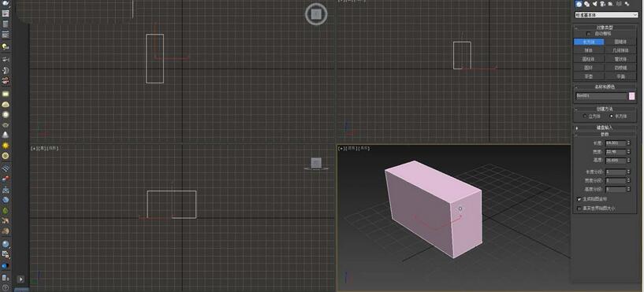Click the play arrow button at bottom-left
This screenshot has height=292, width=644.
point(20,279)
